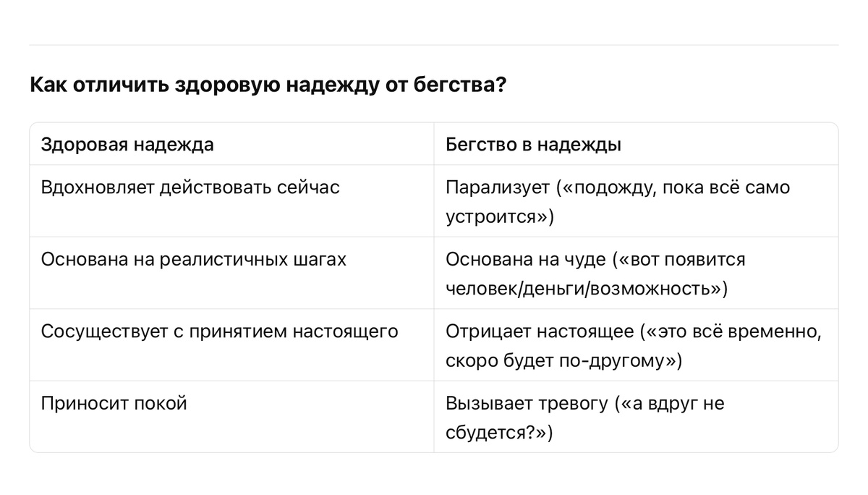This screenshot has width=868, height=495.
Task: Click the word 'сбудется?»)'
Action: pyautogui.click(x=499, y=433)
